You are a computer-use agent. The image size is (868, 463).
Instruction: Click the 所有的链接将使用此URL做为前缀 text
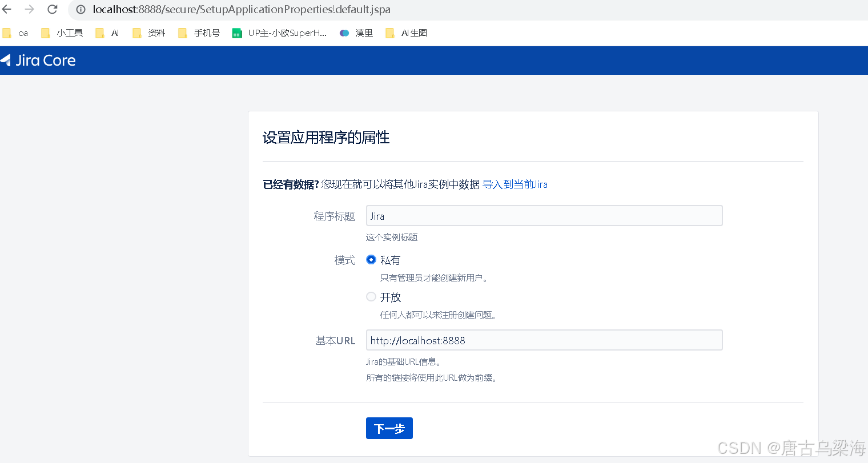[431, 378]
